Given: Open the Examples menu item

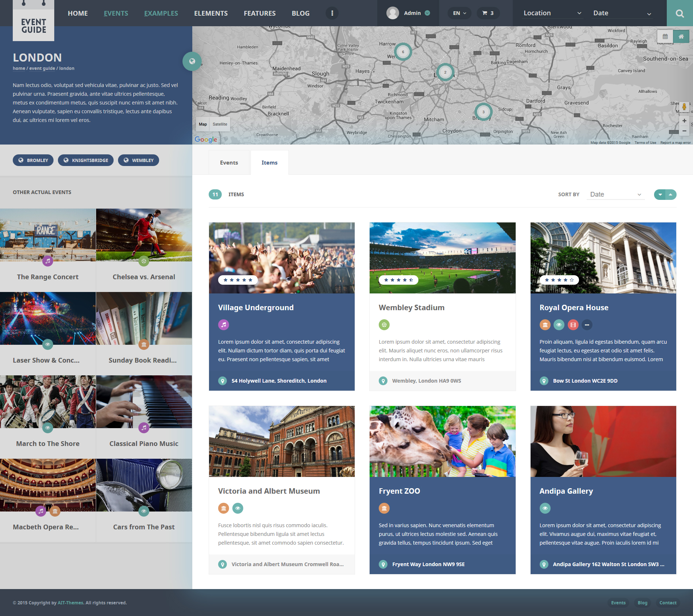Looking at the screenshot, I should tap(161, 13).
